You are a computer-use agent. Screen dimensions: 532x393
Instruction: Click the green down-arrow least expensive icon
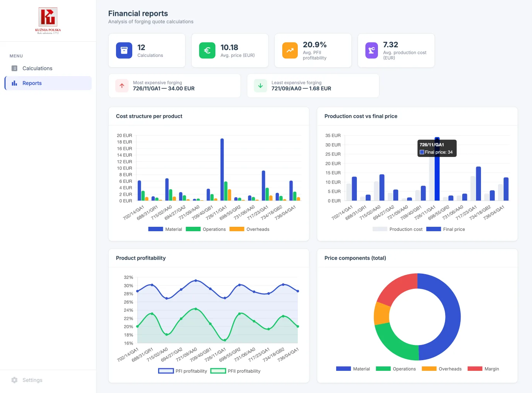click(260, 86)
